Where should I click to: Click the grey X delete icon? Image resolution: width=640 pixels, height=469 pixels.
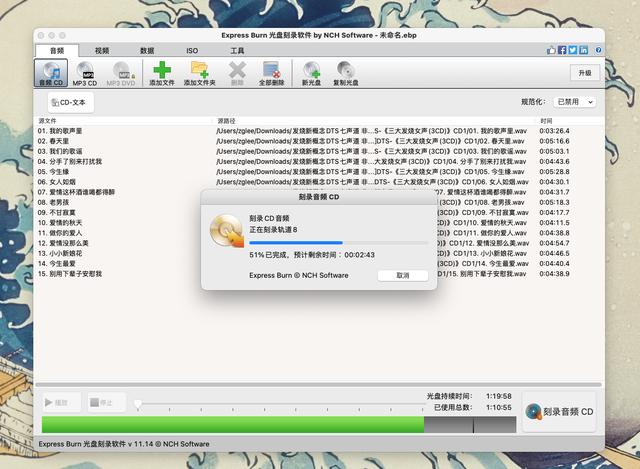pos(237,70)
